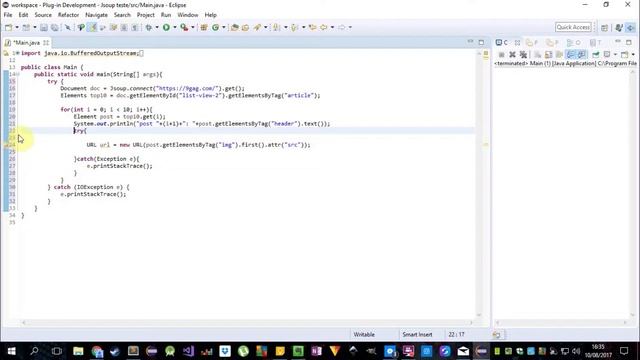Select the Main.java editor tab
The height and width of the screenshot is (360, 640).
click(27, 42)
